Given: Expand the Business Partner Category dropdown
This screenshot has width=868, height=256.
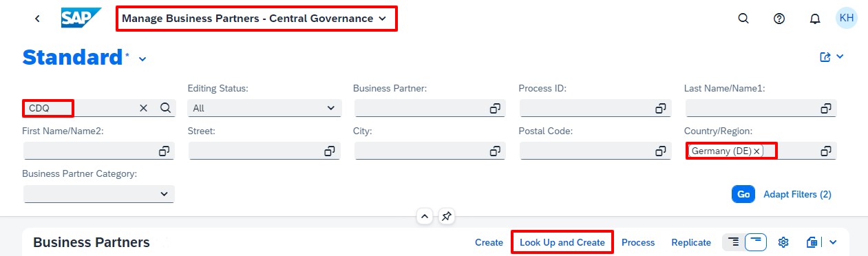Looking at the screenshot, I should click(99, 194).
